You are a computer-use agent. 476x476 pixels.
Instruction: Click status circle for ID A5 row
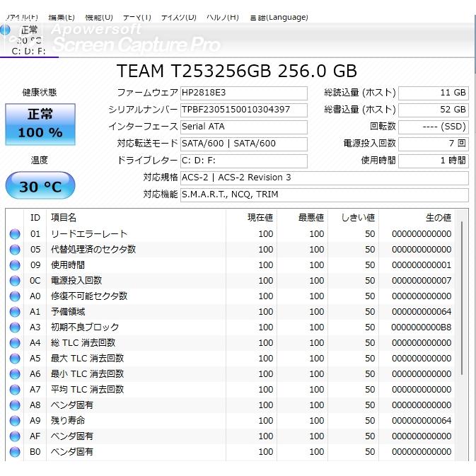[x=15, y=359]
